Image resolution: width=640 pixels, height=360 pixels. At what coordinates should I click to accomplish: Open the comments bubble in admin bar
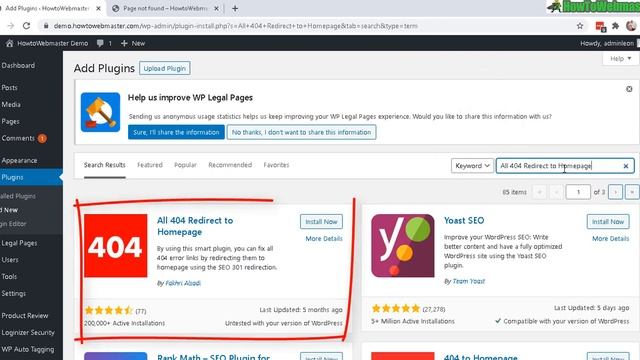[104, 43]
